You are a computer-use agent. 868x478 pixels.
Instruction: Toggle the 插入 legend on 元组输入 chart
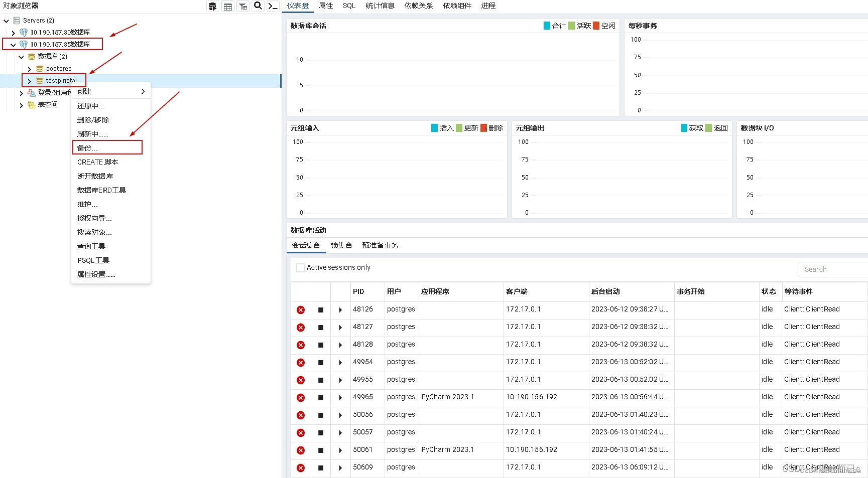(x=434, y=128)
